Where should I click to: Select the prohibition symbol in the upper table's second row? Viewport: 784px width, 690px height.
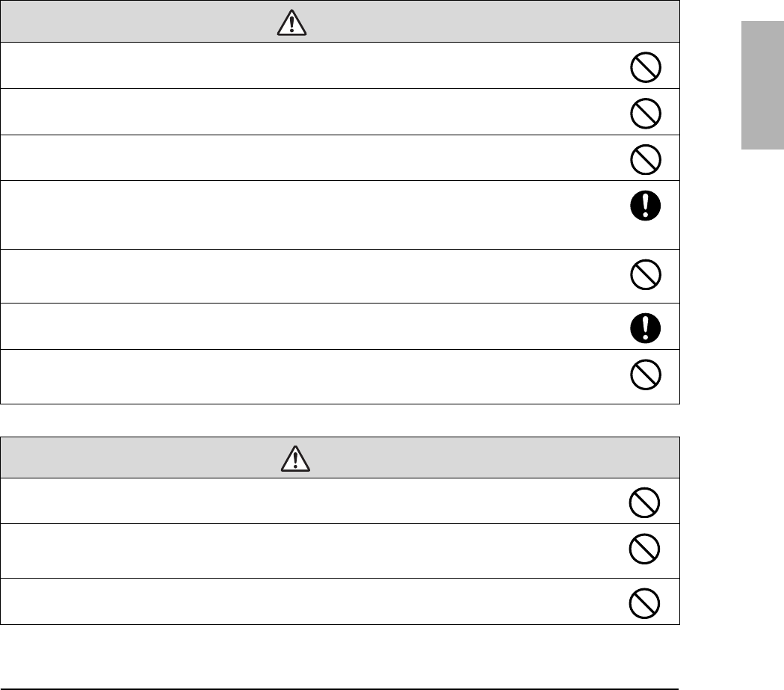point(643,114)
